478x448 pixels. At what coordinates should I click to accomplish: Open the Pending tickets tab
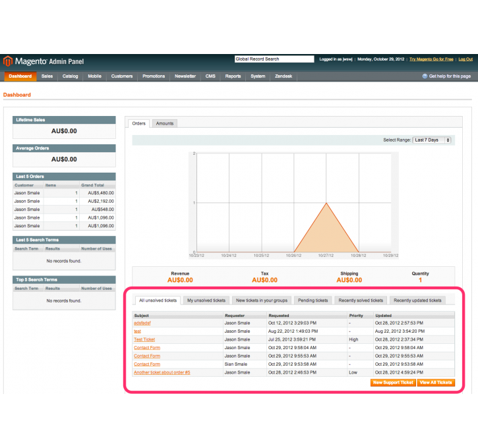(x=313, y=300)
